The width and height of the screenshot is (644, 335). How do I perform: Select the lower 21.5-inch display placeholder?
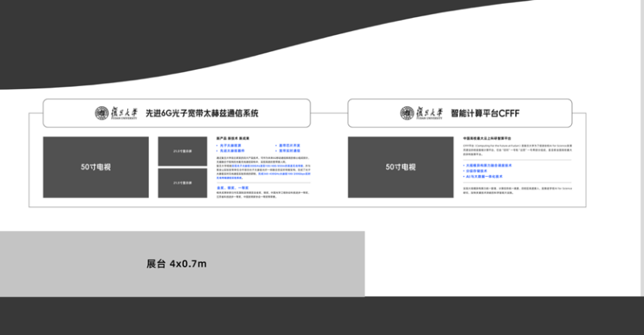point(182,183)
